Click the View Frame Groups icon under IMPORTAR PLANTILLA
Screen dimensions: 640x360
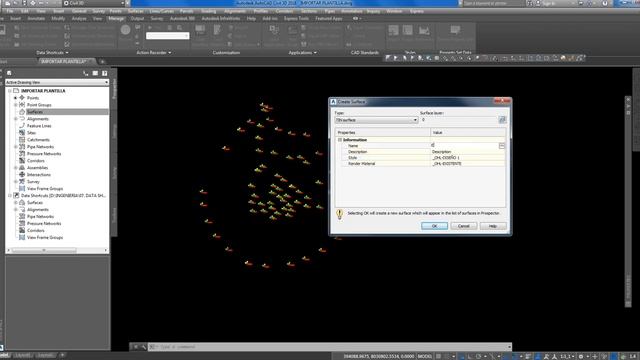coord(22,188)
